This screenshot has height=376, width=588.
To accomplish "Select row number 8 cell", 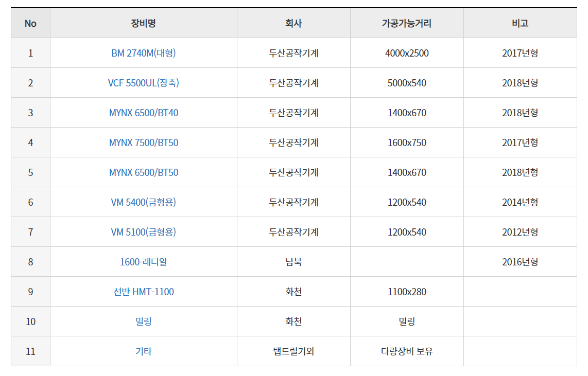I will (x=30, y=262).
